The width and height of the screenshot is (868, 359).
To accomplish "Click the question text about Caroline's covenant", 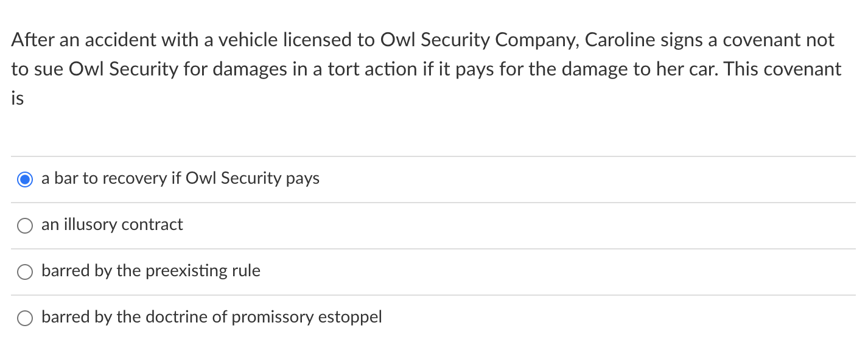I will coord(426,69).
